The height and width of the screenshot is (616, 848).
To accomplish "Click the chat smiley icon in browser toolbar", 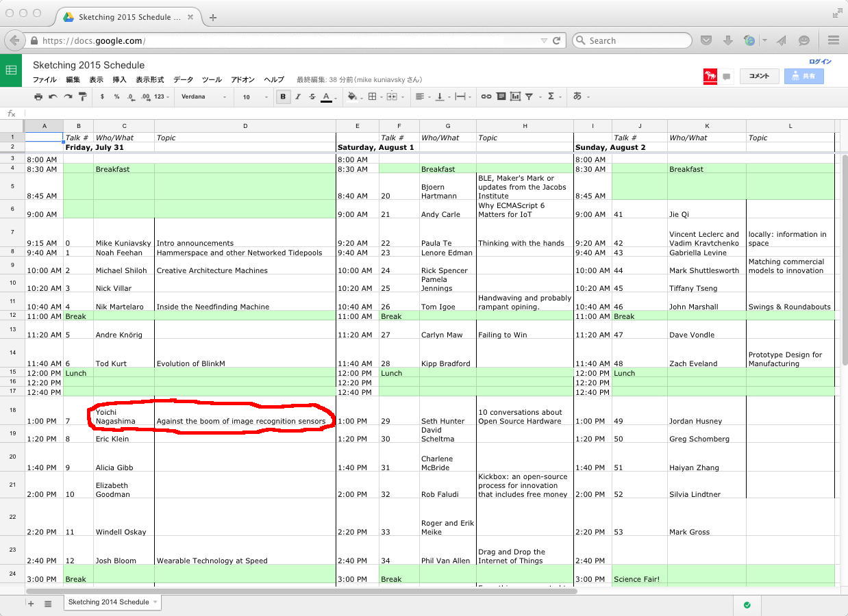I will [804, 40].
